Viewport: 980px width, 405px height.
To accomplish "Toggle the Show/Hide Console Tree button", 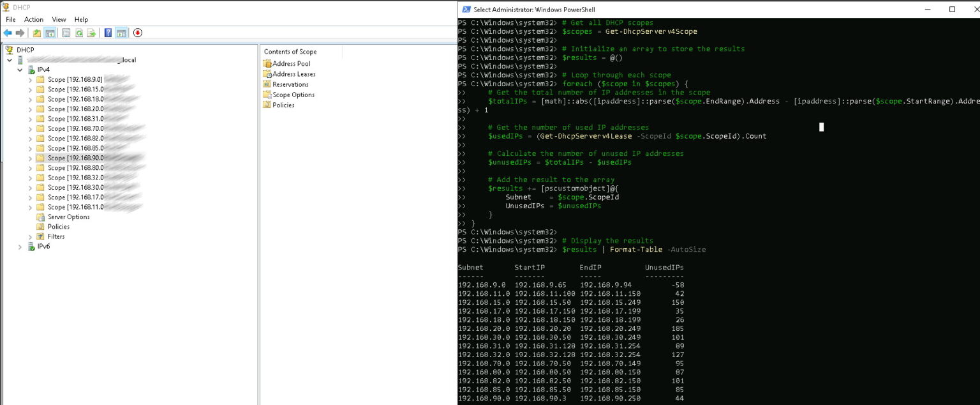I will tap(50, 33).
